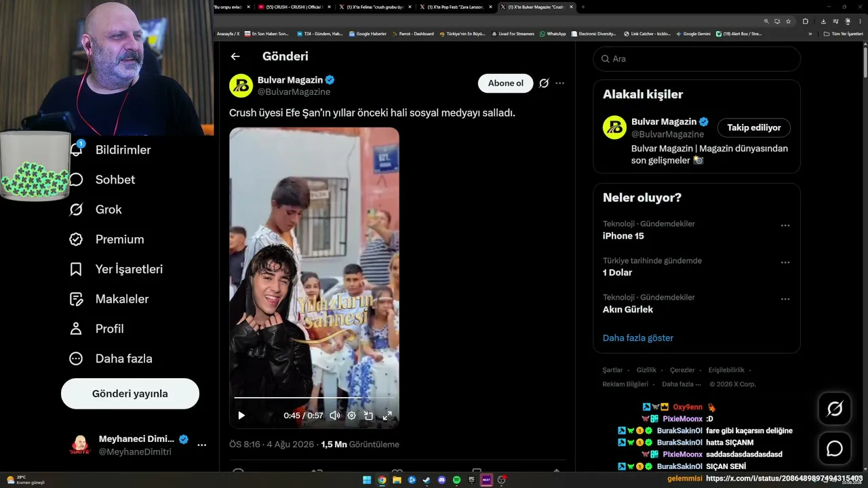
Task: Open a new browser tab
Action: (583, 7)
